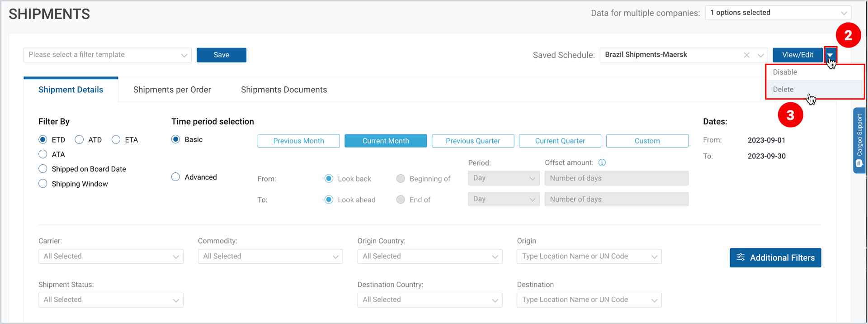The height and width of the screenshot is (324, 868).
Task: Select the ETA filter radio button
Action: (116, 139)
